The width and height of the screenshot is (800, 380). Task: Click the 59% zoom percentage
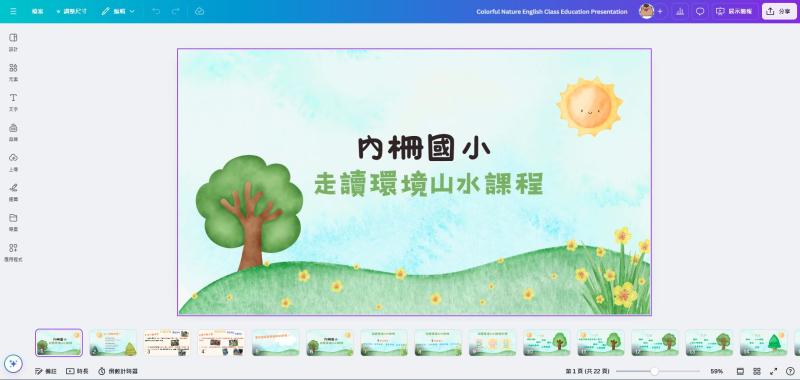pyautogui.click(x=716, y=371)
